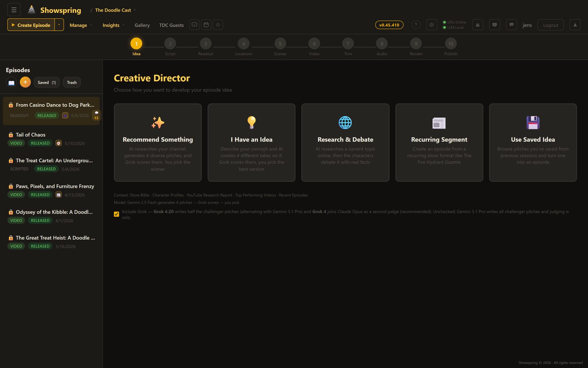Image resolution: width=588 pixels, height=368 pixels.
Task: Expand the Create Episode dropdown arrow
Action: point(59,25)
